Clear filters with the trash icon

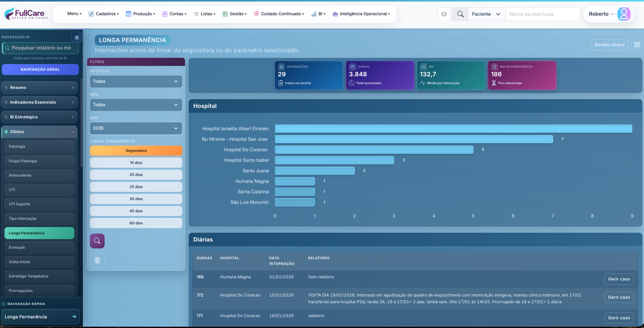tap(97, 260)
